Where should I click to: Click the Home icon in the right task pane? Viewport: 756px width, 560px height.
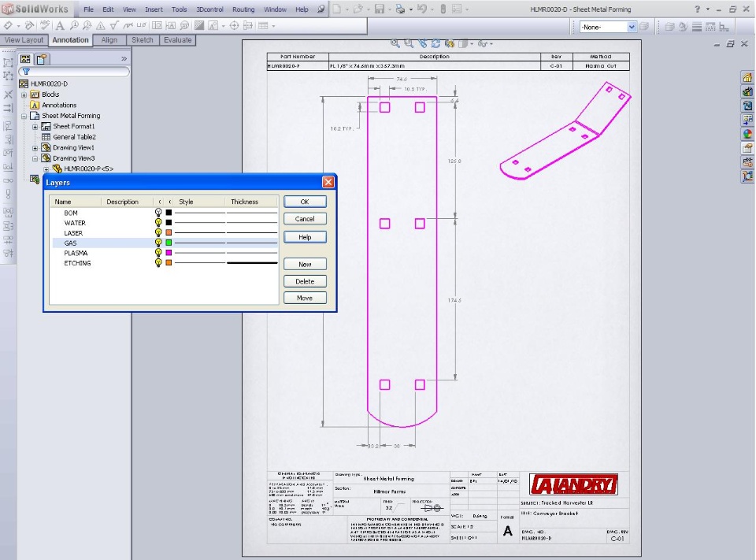pyautogui.click(x=747, y=78)
